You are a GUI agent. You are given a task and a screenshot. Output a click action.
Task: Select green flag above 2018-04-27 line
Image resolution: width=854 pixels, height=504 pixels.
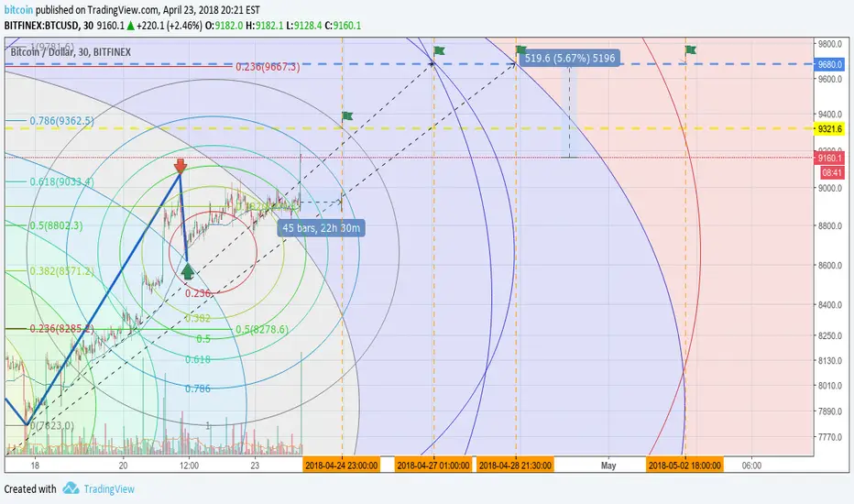[439, 51]
